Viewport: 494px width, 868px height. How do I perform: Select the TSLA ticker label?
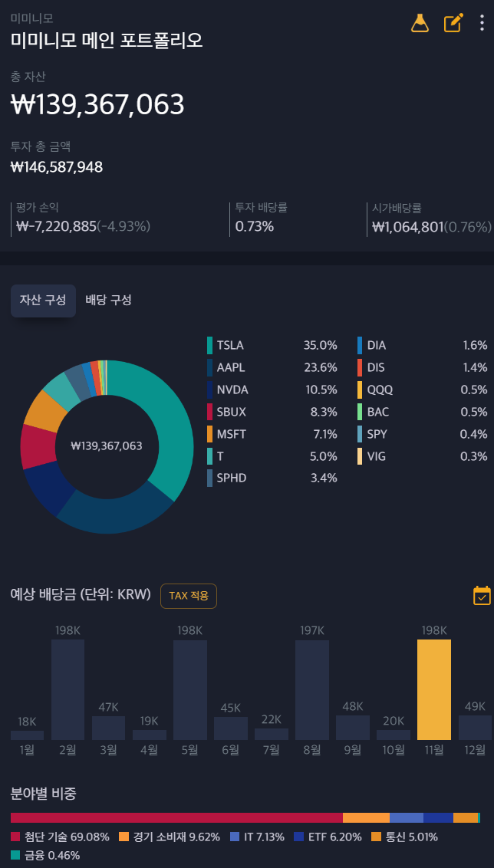coord(230,345)
